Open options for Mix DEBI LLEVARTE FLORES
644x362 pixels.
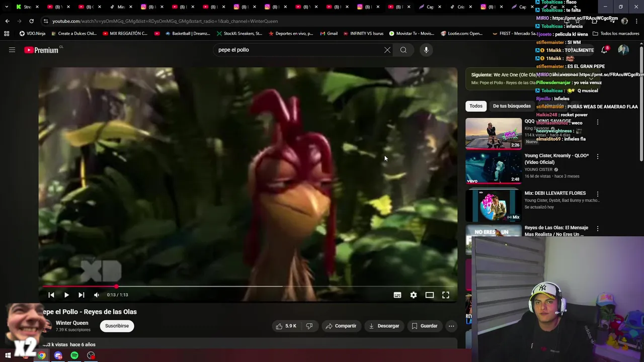[x=598, y=194]
